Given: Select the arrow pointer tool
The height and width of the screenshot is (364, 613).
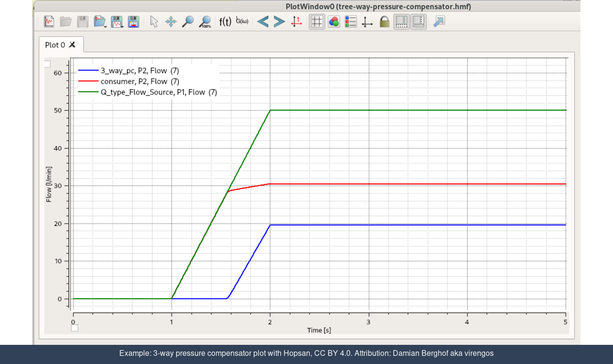Looking at the screenshot, I should (154, 22).
